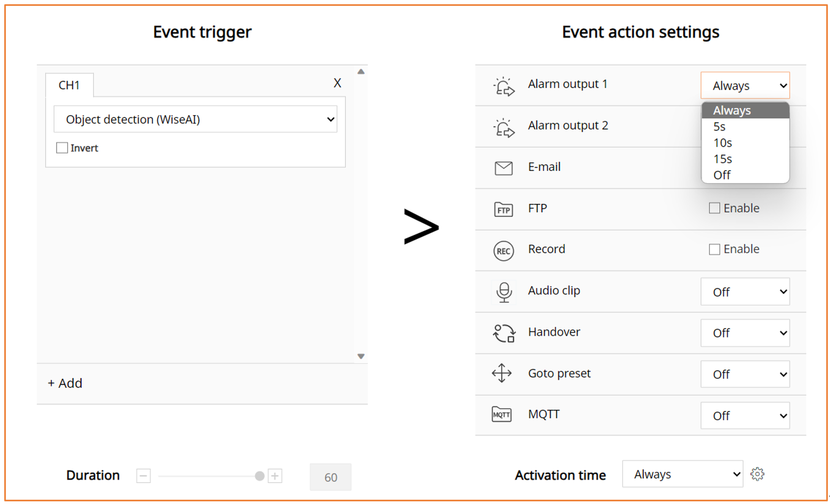Click the Handover icon

[x=504, y=333]
